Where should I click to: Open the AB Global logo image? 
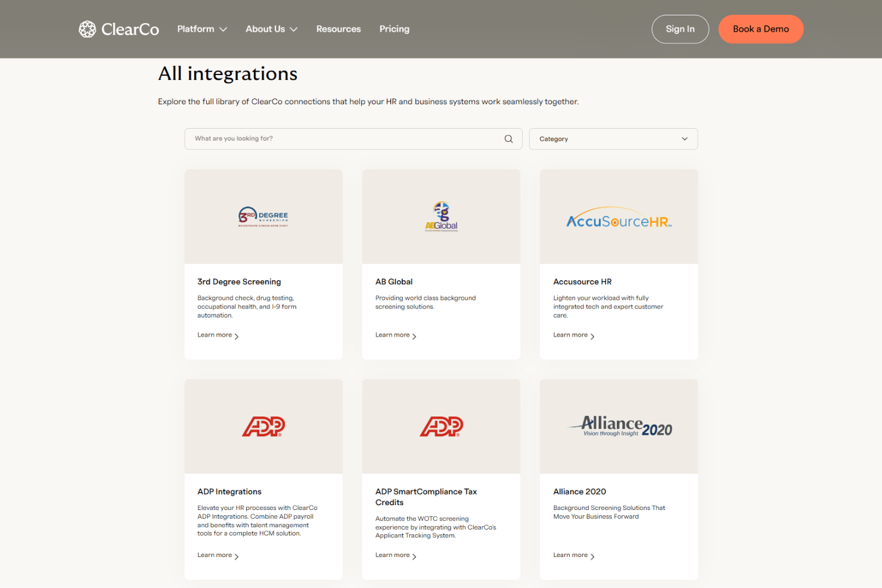[442, 217]
